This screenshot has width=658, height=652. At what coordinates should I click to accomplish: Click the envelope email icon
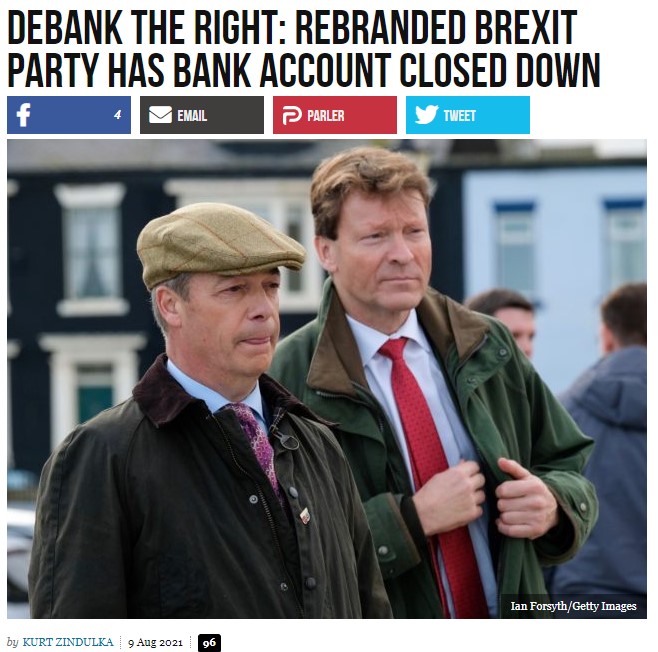click(x=160, y=115)
